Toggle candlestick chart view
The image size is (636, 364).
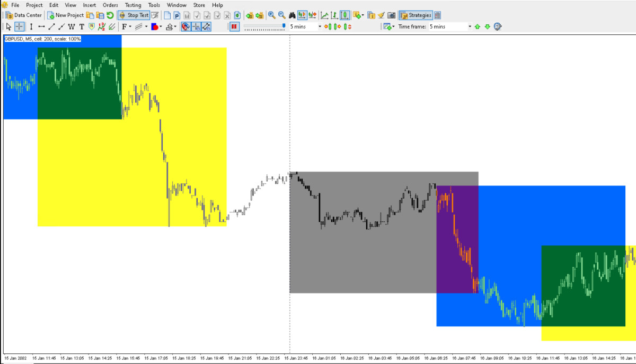pos(345,15)
